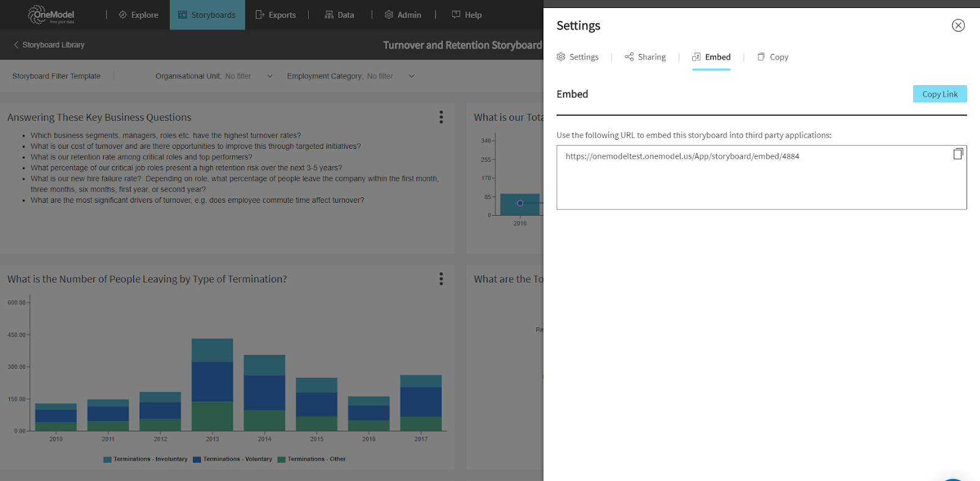Click the copy icon inside URL box
Viewport: 980px width, 481px height.
click(958, 154)
